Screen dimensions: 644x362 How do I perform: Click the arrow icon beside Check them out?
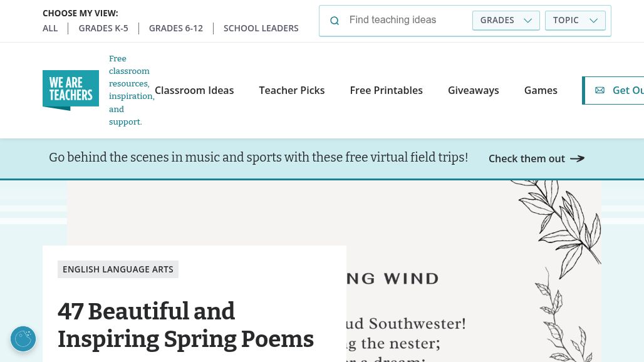tap(577, 158)
